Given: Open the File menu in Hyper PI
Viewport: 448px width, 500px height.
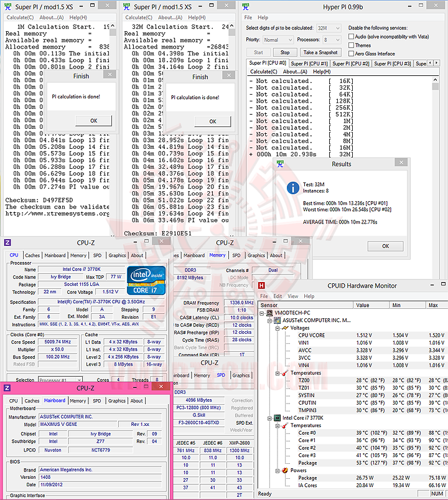Looking at the screenshot, I should coord(248,17).
